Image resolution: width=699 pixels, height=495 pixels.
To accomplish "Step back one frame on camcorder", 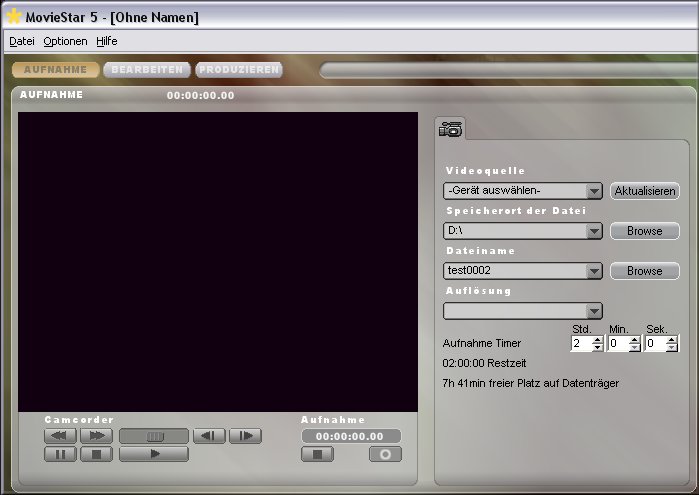I will [x=208, y=436].
